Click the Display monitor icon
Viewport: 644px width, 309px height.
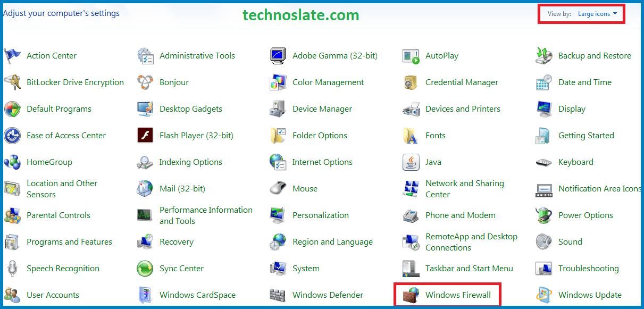click(x=544, y=109)
